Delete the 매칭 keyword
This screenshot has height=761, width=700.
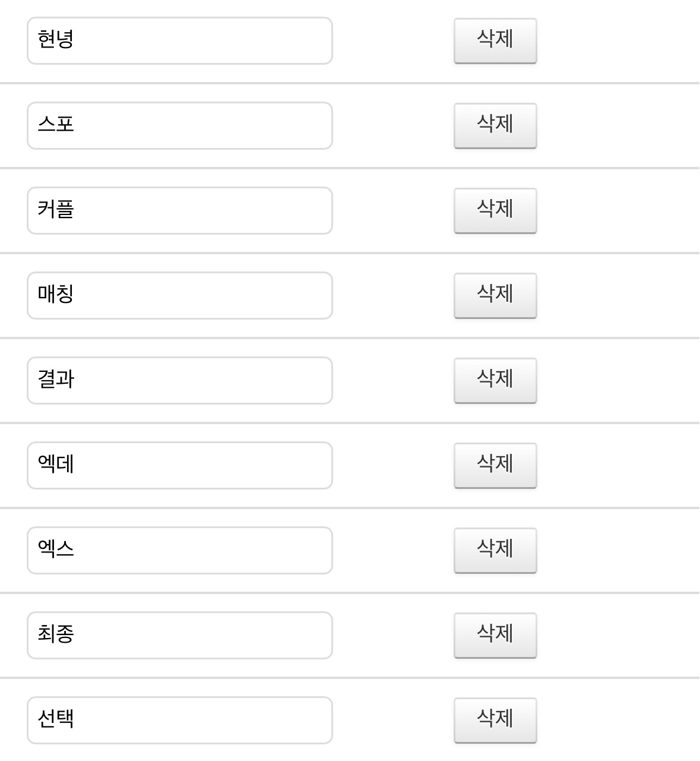[495, 295]
